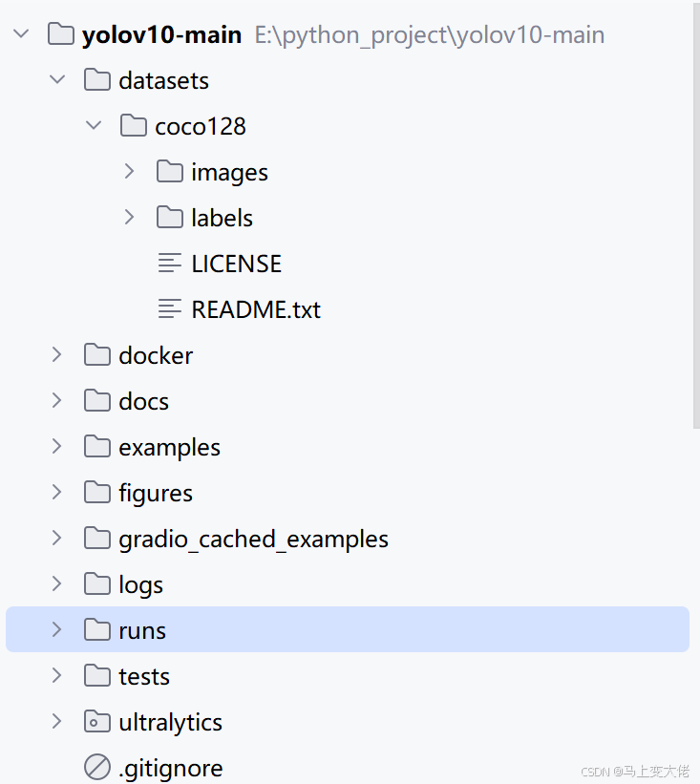The width and height of the screenshot is (700, 784).
Task: Expand the labels folder
Action: tap(129, 217)
